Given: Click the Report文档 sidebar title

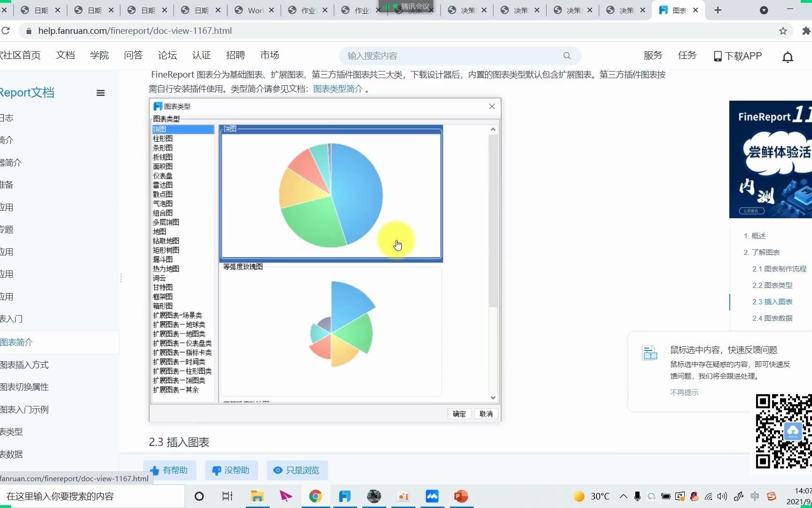Looking at the screenshot, I should [27, 92].
